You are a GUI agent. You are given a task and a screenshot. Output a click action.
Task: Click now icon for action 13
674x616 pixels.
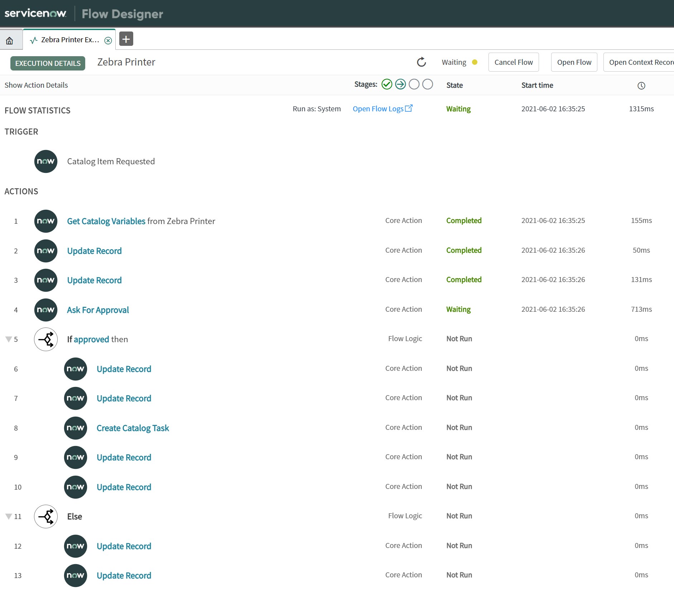tap(76, 576)
